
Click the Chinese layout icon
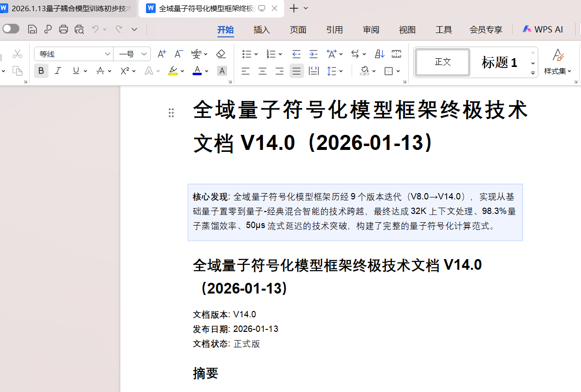332,54
